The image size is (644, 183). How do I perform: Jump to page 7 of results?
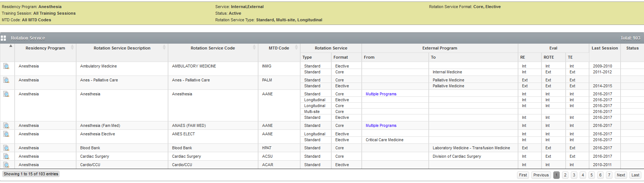tap(609, 175)
